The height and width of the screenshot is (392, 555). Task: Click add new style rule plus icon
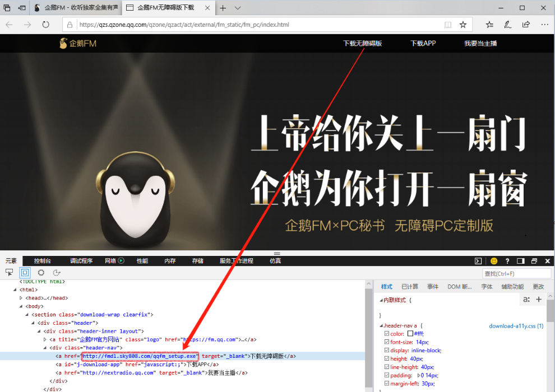[539, 300]
